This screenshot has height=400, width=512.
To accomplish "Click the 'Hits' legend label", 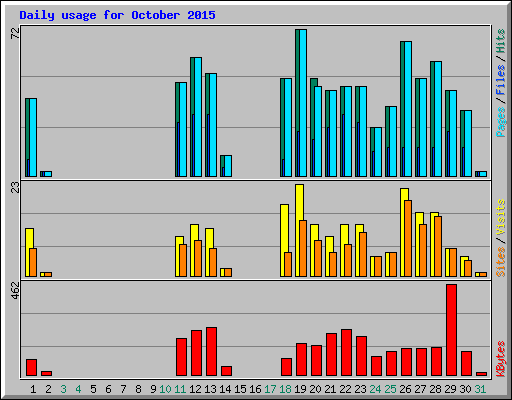I will coord(501,41).
